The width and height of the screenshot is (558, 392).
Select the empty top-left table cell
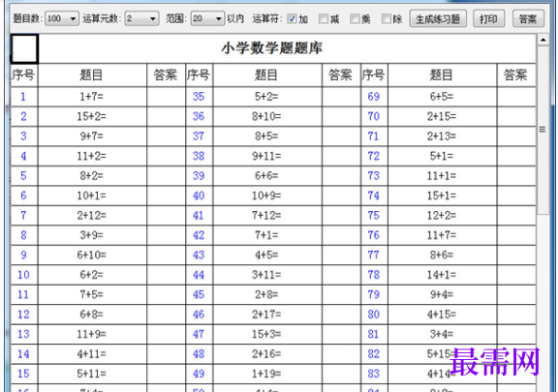[24, 48]
